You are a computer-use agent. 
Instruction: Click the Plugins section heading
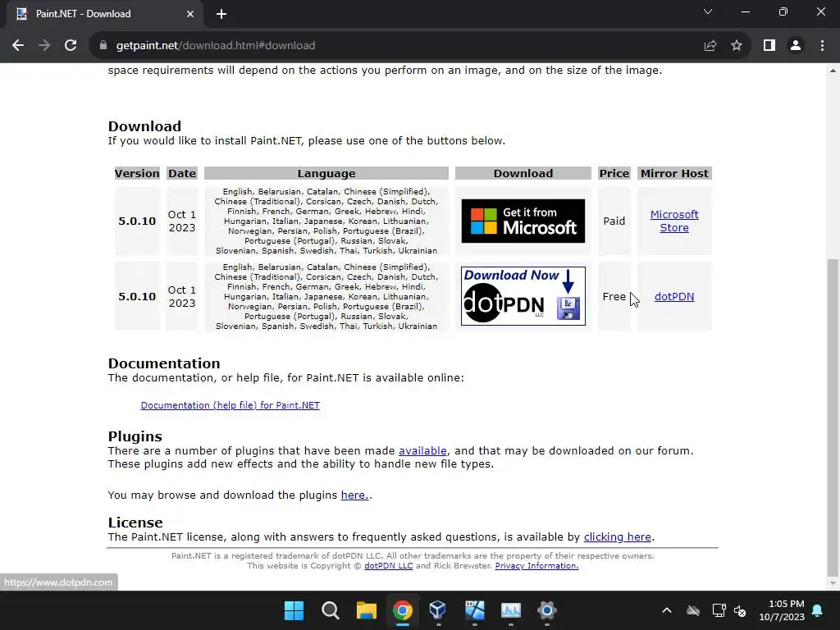click(x=135, y=436)
